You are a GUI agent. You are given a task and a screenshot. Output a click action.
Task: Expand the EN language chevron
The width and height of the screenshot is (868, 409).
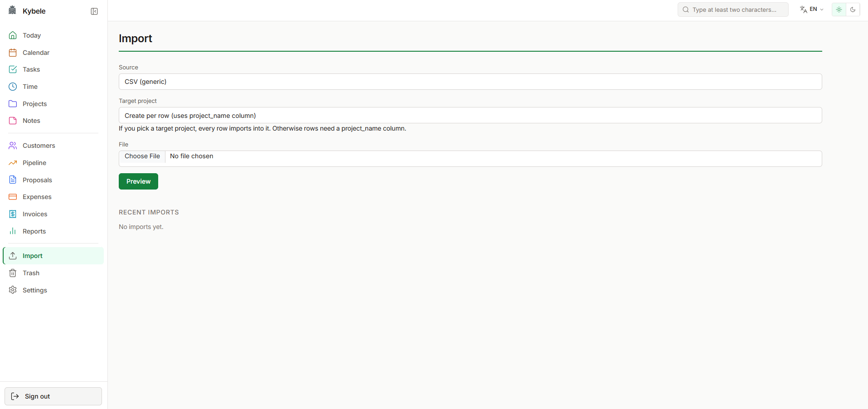point(822,10)
